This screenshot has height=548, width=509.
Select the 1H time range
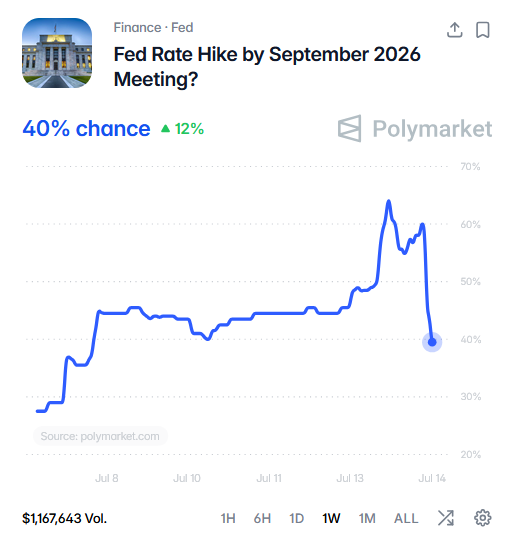pyautogui.click(x=228, y=518)
